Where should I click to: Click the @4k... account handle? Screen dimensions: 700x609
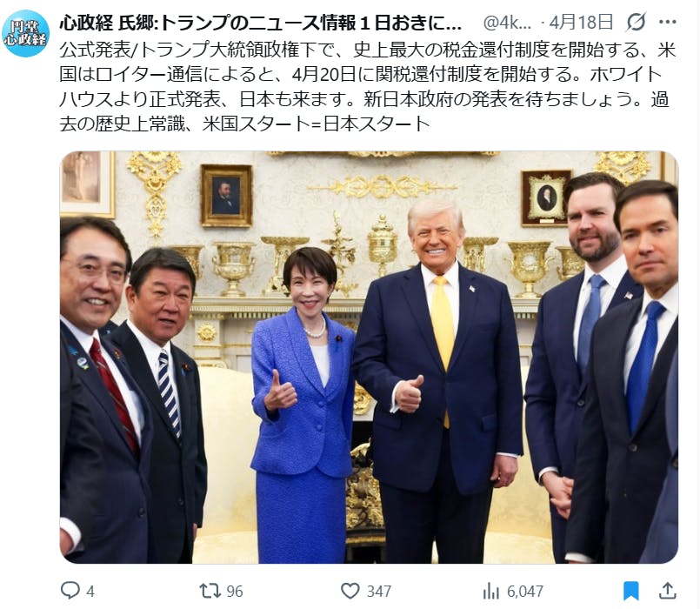[x=507, y=23]
